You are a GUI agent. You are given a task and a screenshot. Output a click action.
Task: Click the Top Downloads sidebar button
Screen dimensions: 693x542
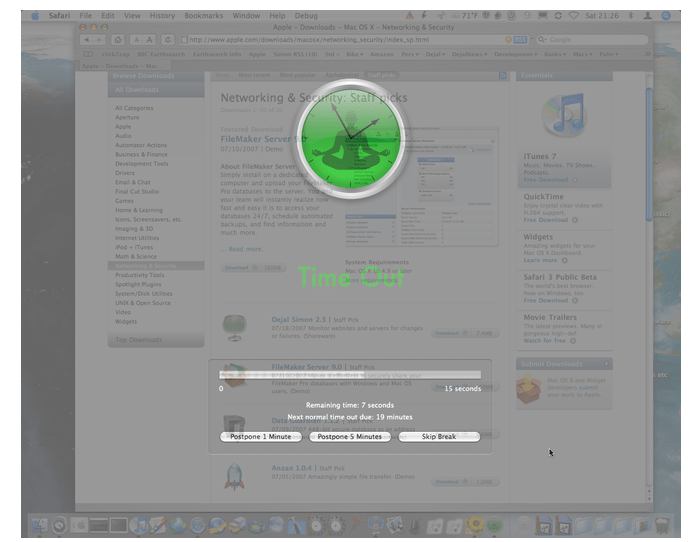[x=156, y=340]
